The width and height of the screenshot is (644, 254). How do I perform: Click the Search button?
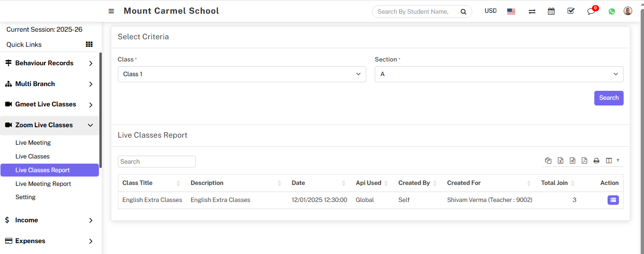(x=609, y=98)
